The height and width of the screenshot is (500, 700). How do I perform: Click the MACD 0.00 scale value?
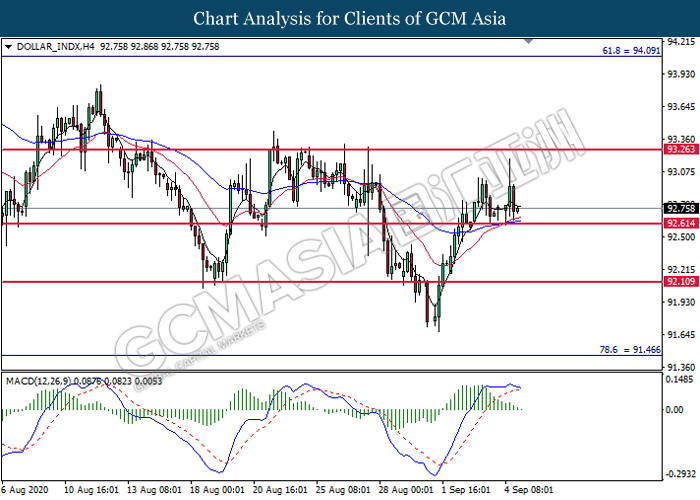(x=674, y=410)
